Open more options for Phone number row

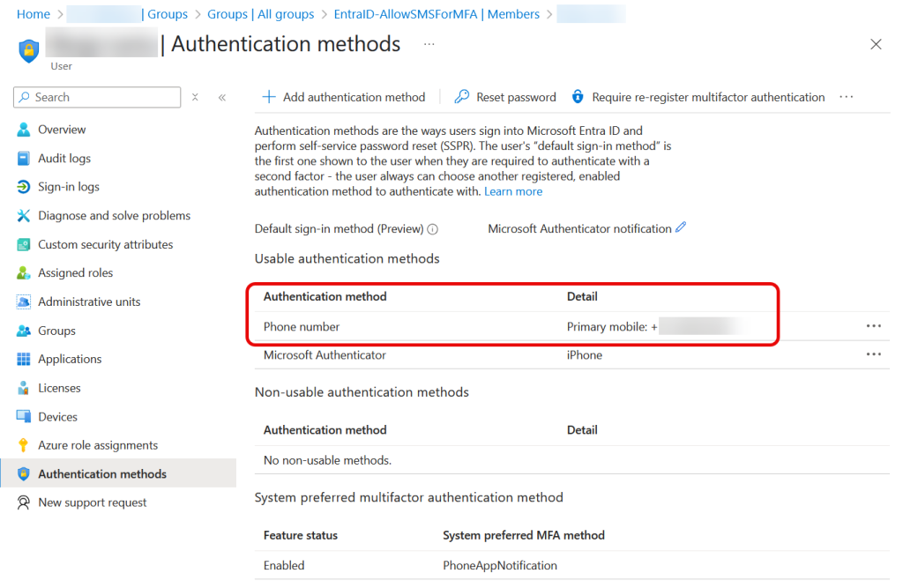click(873, 326)
